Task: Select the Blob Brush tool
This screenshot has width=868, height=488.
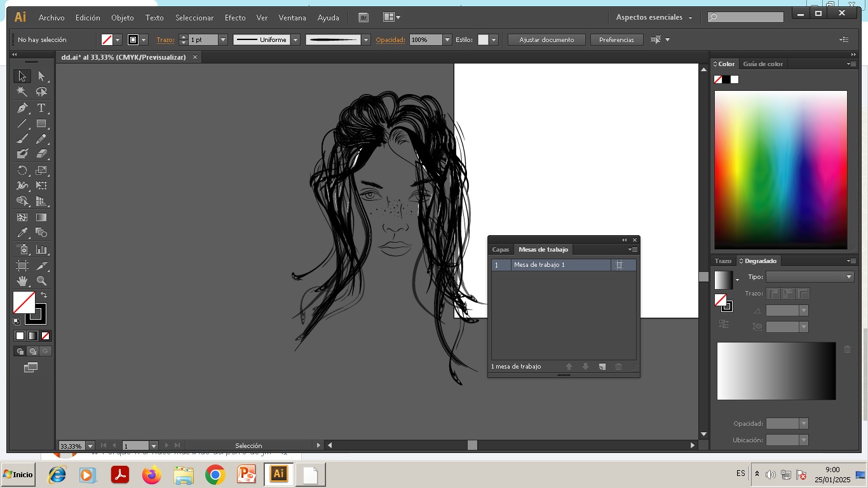Action: [x=22, y=154]
